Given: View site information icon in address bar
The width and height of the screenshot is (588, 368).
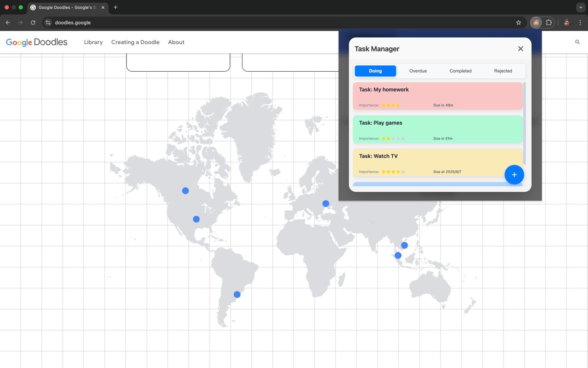Looking at the screenshot, I should point(48,23).
